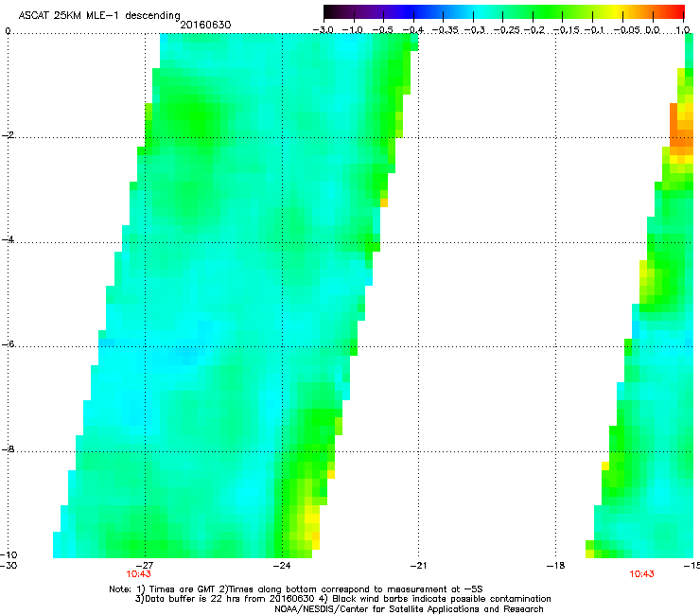Click the -1.0 color scale label
This screenshot has height=615, width=700.
coord(352,30)
